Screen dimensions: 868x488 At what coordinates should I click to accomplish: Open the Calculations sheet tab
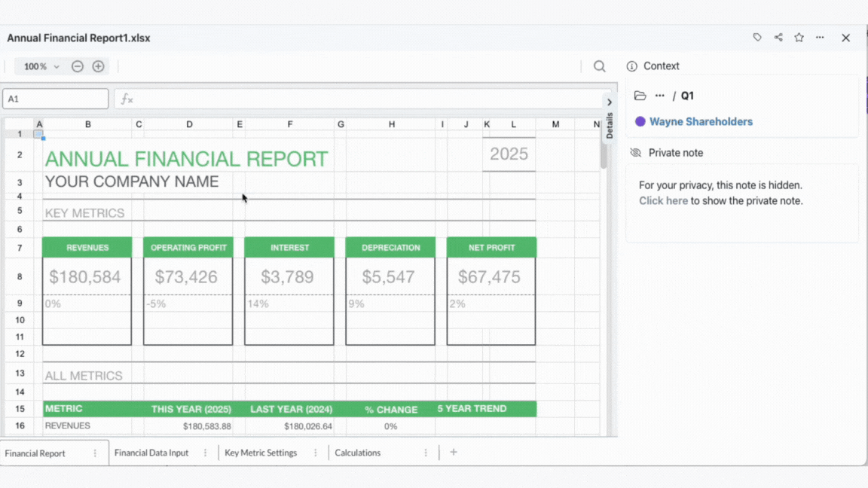pos(359,452)
